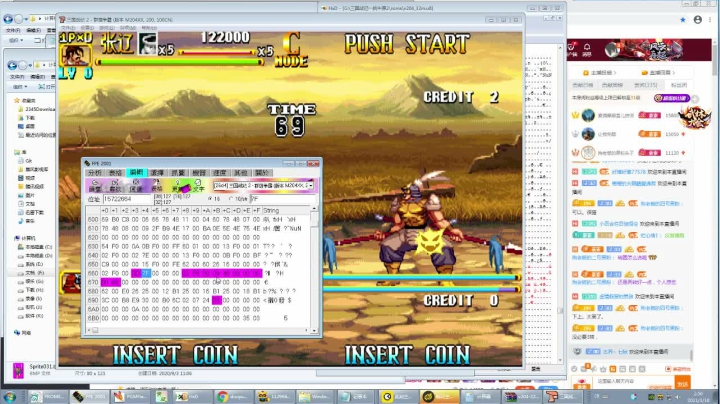
Task: Click the 文字 toolbar icon in FPE 2001
Action: point(198,185)
